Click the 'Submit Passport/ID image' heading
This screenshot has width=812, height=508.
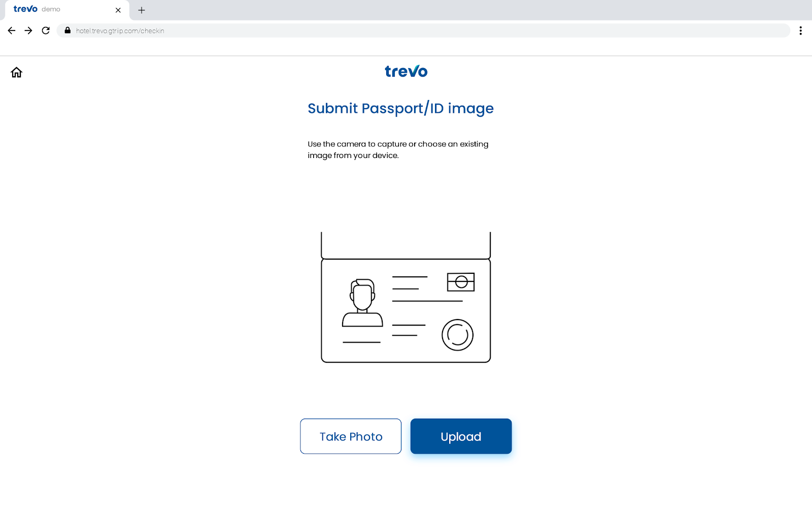400,108
